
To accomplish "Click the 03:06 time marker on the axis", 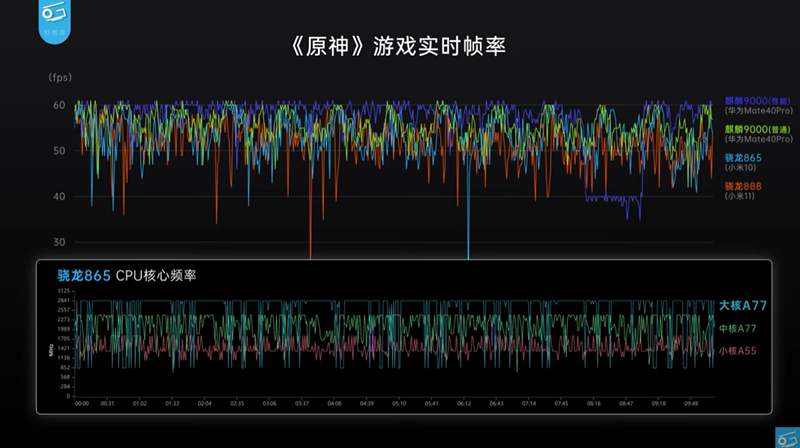I will click(x=270, y=404).
